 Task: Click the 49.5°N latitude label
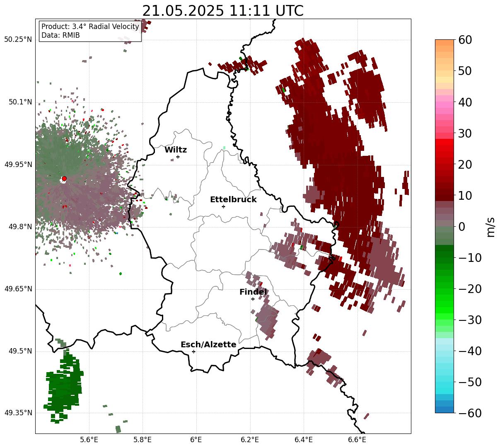tap(20, 351)
